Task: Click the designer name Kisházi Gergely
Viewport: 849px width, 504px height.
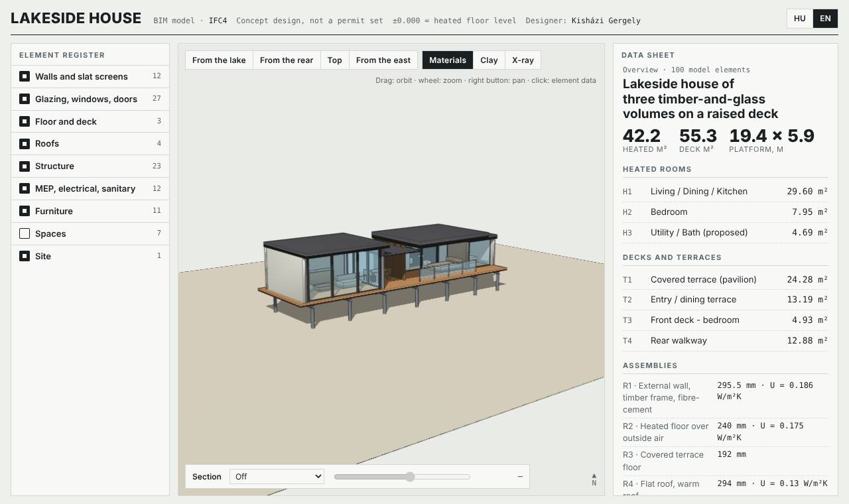Action: [606, 21]
